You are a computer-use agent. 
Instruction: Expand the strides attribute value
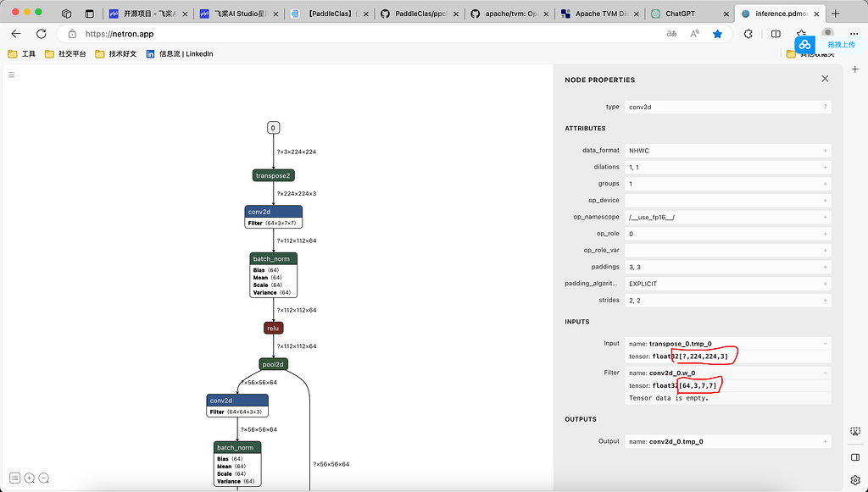coord(825,301)
